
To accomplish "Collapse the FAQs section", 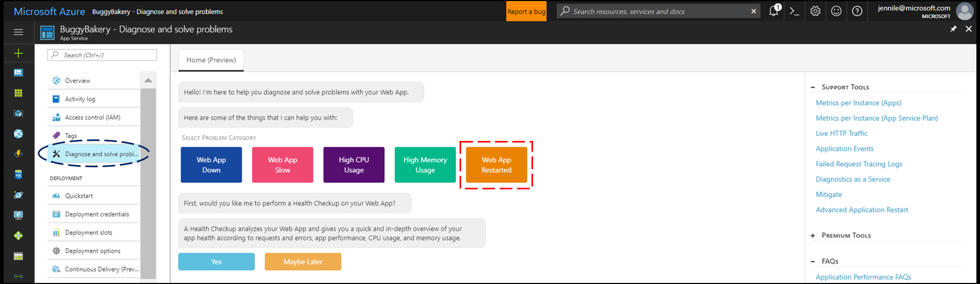I will (x=813, y=261).
